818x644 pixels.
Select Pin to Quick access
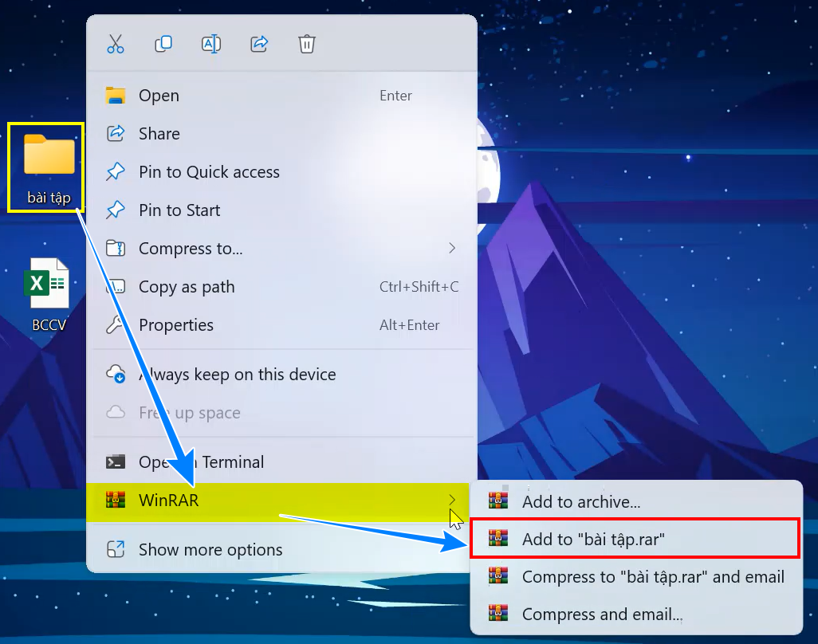point(209,172)
